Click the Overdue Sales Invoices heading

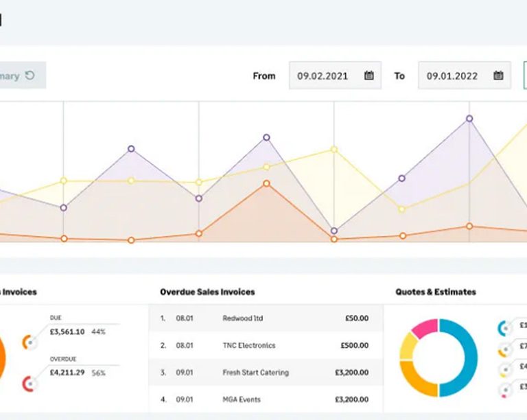point(207,292)
